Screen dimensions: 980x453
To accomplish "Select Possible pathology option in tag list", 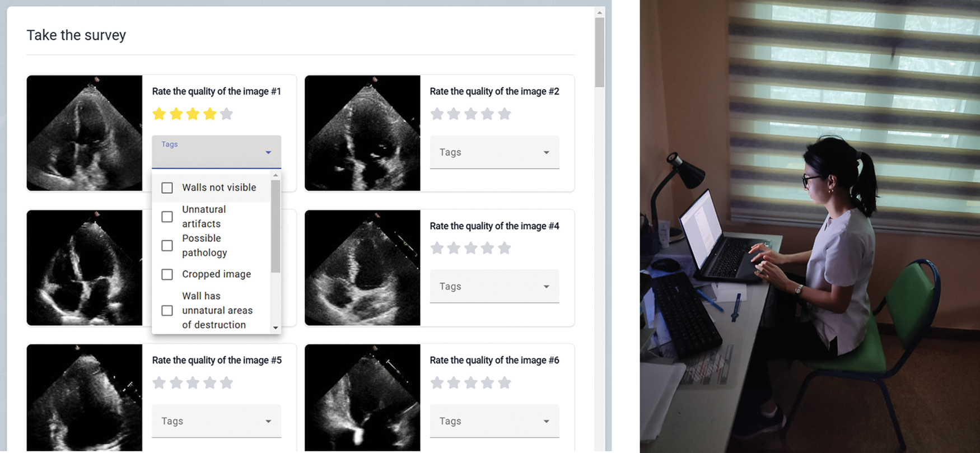I will click(167, 246).
